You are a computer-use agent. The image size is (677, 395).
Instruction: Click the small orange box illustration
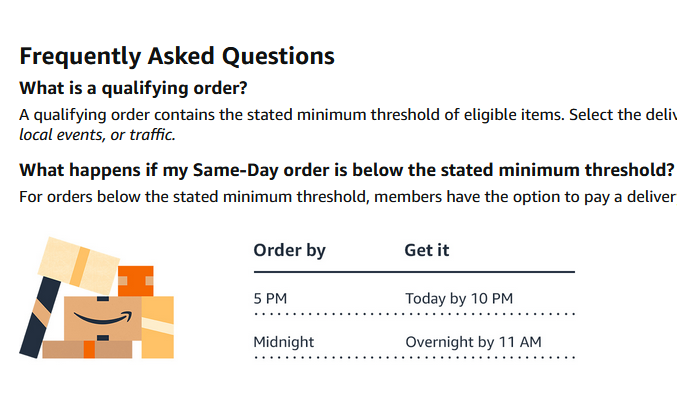point(136,281)
